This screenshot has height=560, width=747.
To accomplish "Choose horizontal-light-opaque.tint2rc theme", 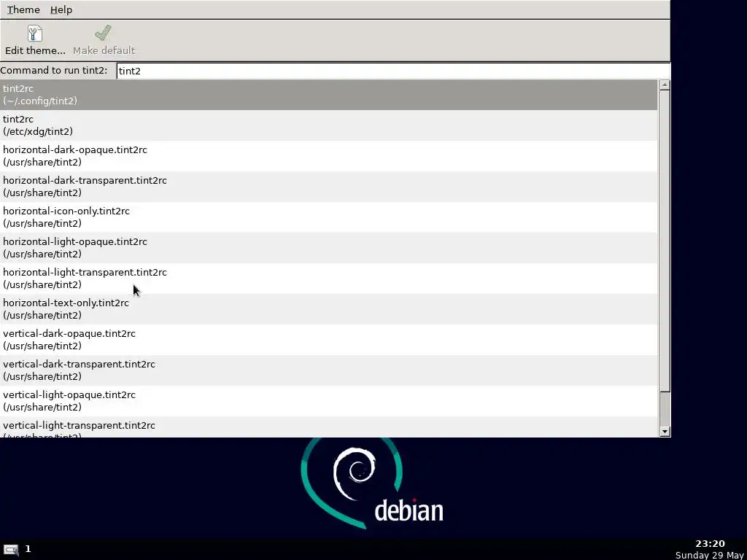I will tap(329, 248).
